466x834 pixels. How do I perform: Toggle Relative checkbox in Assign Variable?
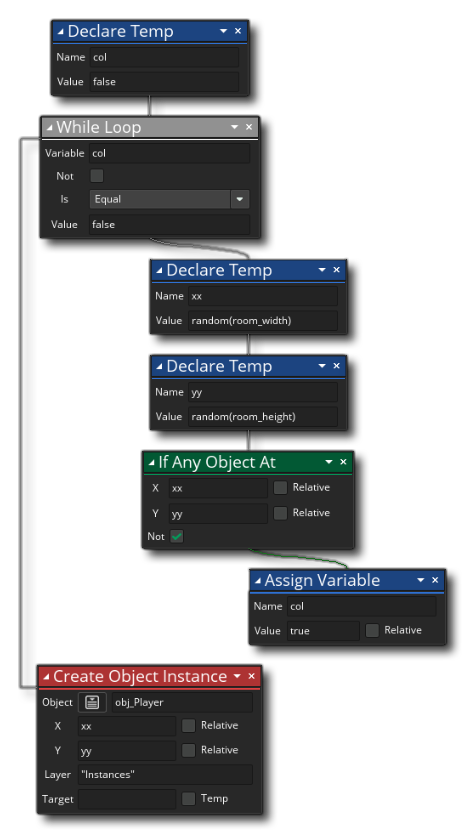tap(372, 630)
